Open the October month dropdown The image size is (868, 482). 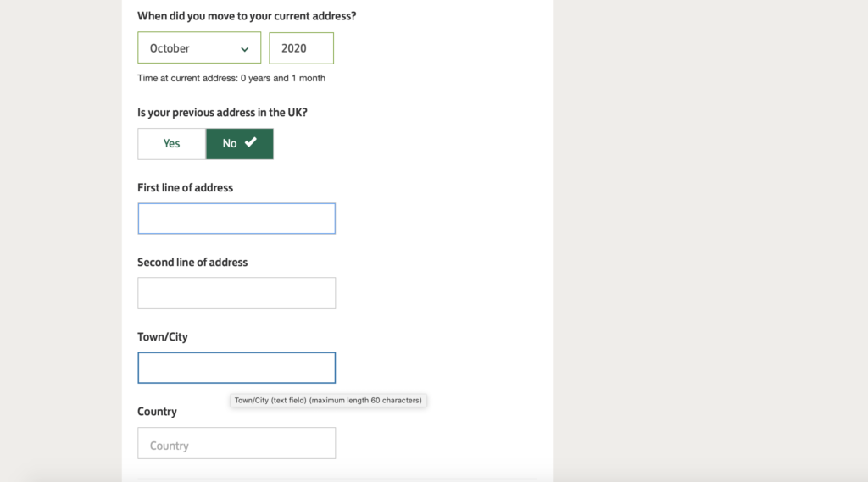point(199,47)
